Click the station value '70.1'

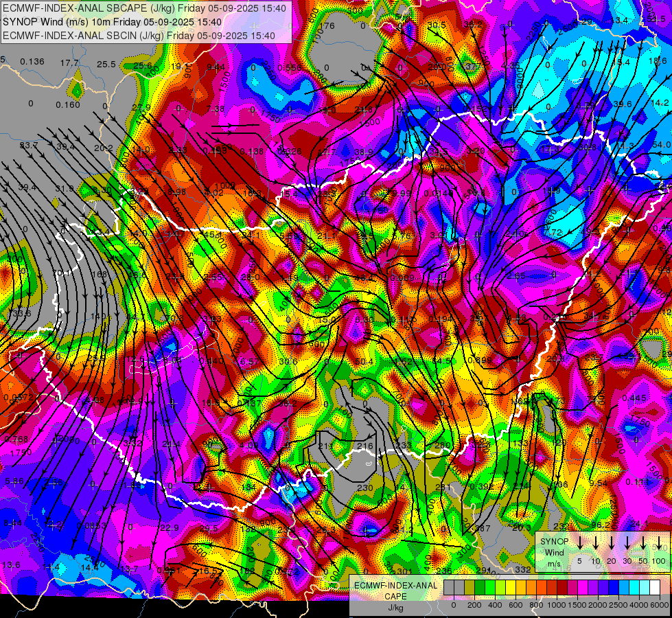[x=61, y=273]
